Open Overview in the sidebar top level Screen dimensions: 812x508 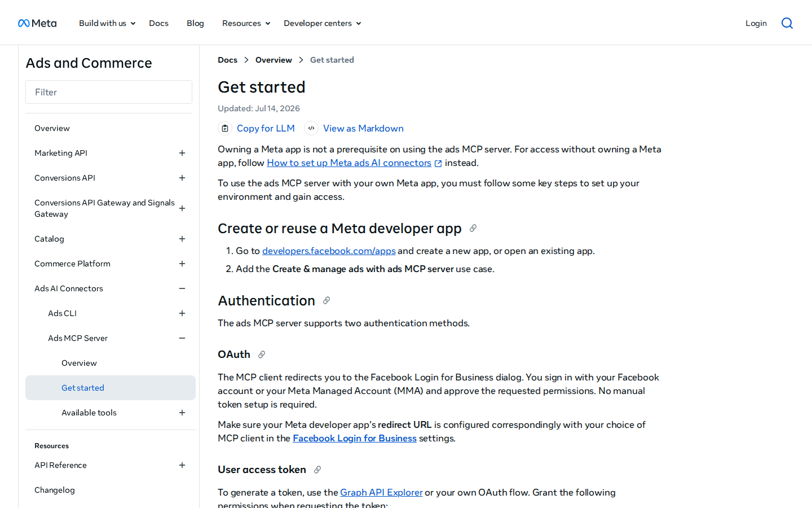pyautogui.click(x=52, y=128)
